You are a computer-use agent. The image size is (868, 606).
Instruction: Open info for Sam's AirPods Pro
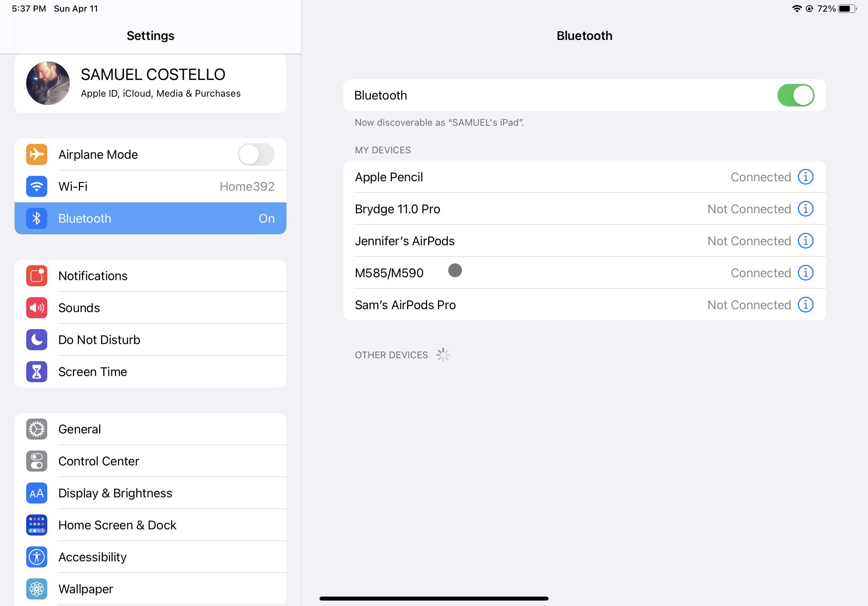(x=805, y=304)
